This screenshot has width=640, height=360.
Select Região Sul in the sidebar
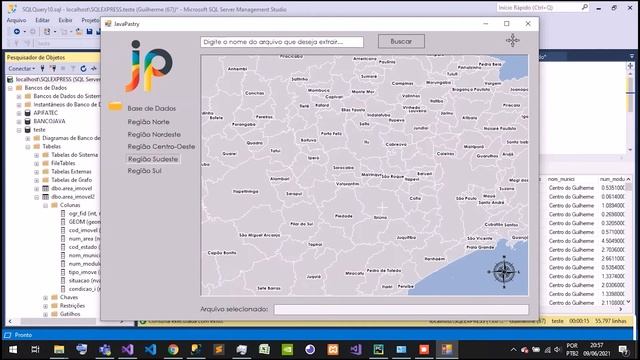144,171
